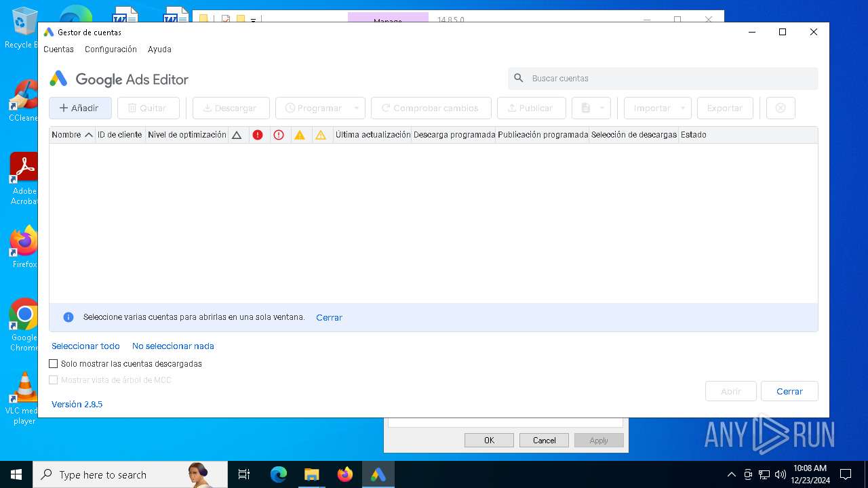
Task: Click Publicación programada column header
Action: coord(542,135)
